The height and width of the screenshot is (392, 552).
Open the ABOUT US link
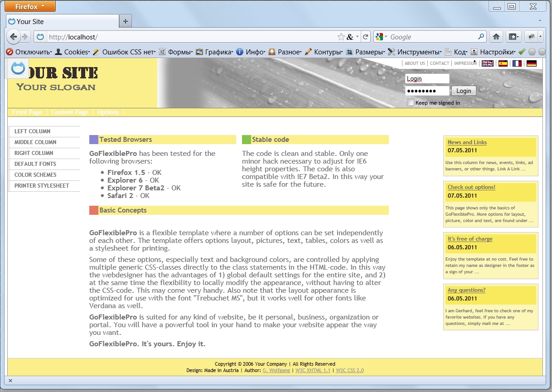[x=415, y=63]
